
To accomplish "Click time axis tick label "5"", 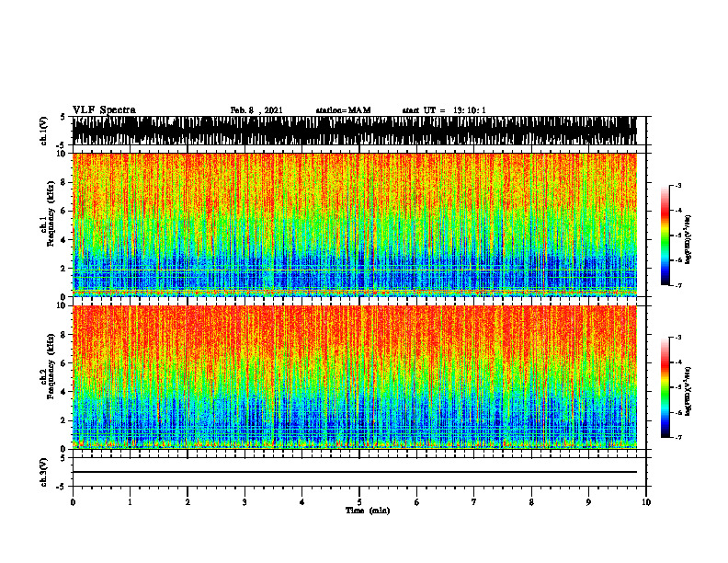I will pyautogui.click(x=359, y=502).
